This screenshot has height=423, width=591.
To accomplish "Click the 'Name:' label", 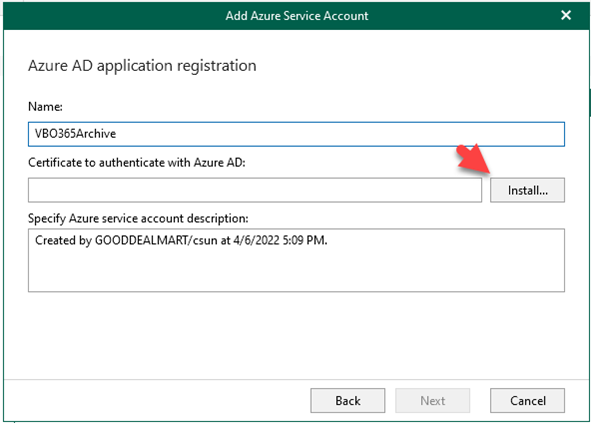I will [45, 107].
